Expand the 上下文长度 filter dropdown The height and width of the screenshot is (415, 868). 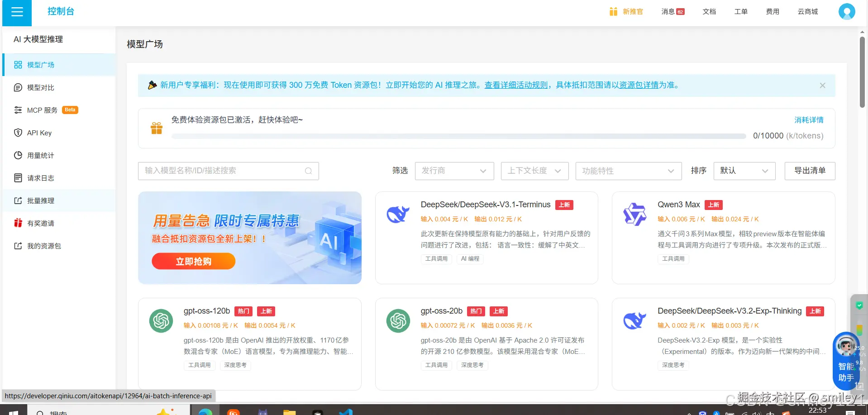point(535,171)
